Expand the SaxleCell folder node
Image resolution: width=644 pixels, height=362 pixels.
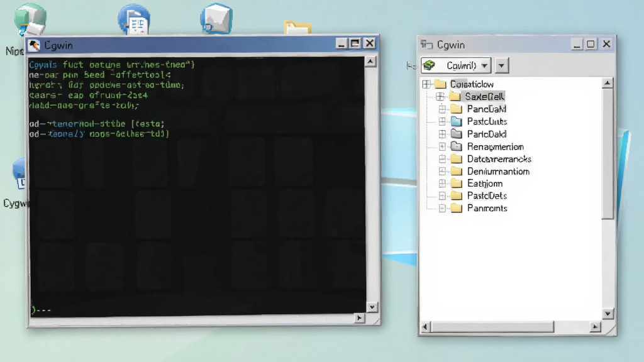click(440, 96)
